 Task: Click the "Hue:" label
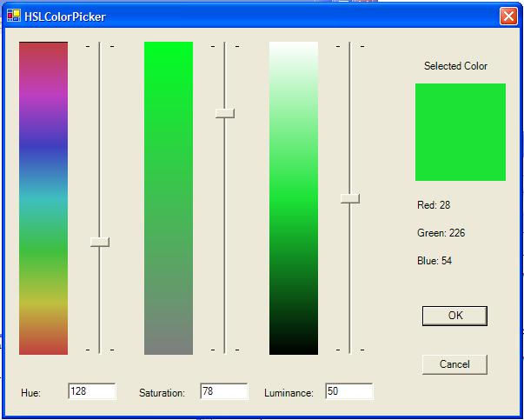tap(30, 392)
